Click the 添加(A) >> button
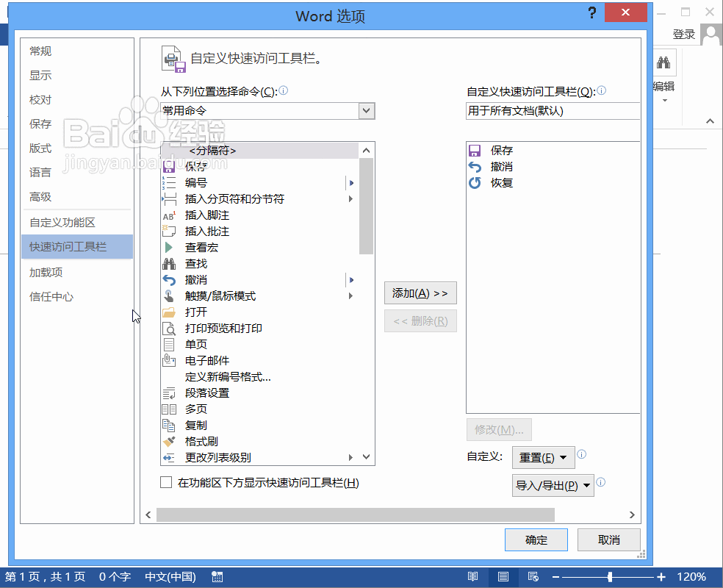This screenshot has height=588, width=723. coord(420,293)
